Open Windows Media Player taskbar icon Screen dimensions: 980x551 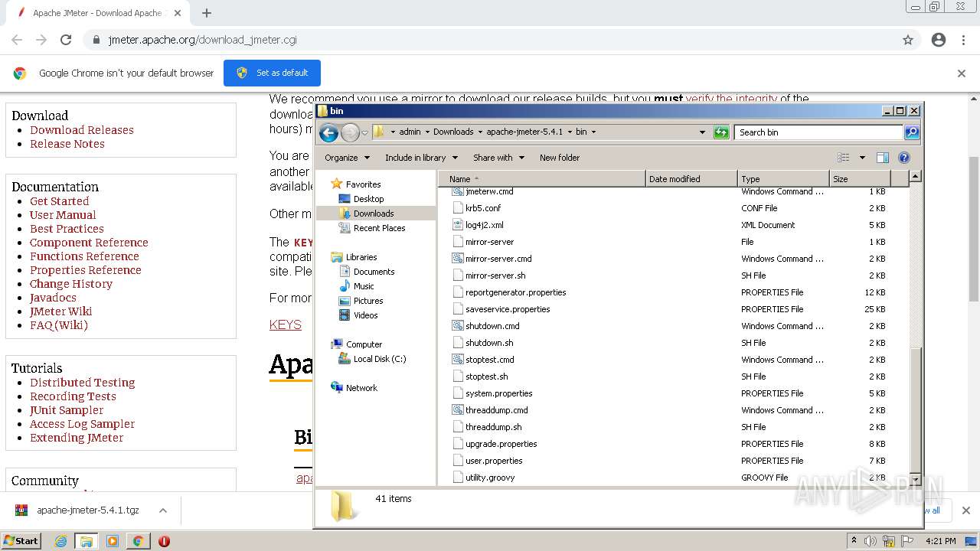113,541
